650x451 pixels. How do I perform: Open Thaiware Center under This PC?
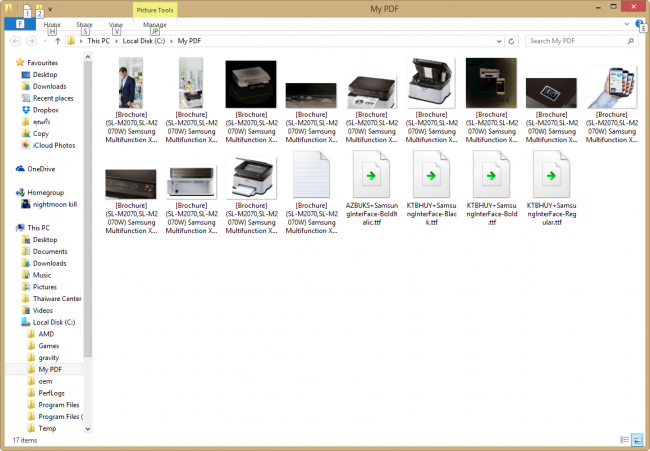[x=57, y=298]
